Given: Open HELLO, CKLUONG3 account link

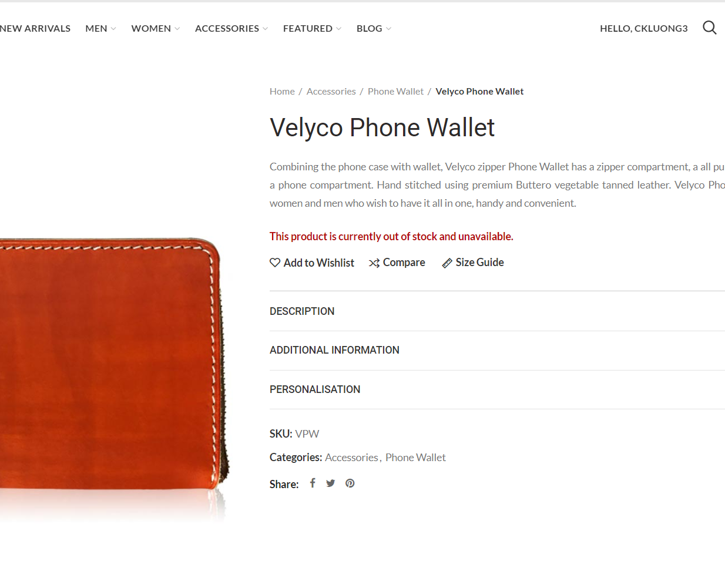Looking at the screenshot, I should pyautogui.click(x=643, y=28).
